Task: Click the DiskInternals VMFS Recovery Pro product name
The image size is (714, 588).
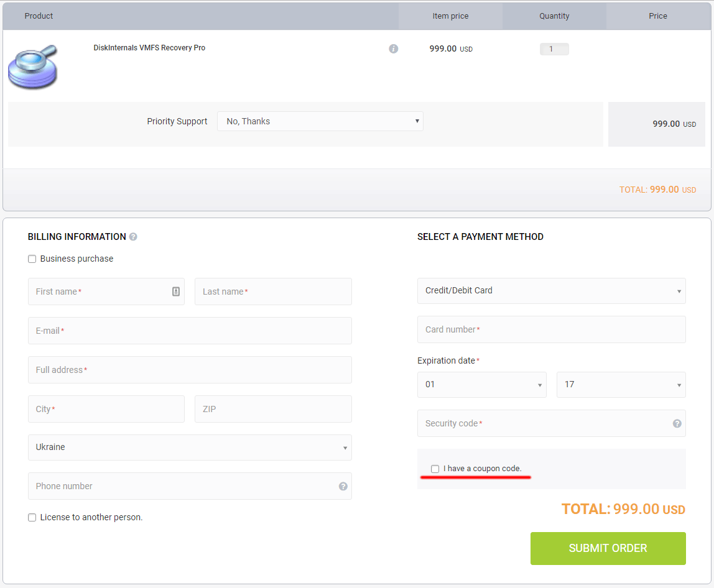Action: coord(149,48)
